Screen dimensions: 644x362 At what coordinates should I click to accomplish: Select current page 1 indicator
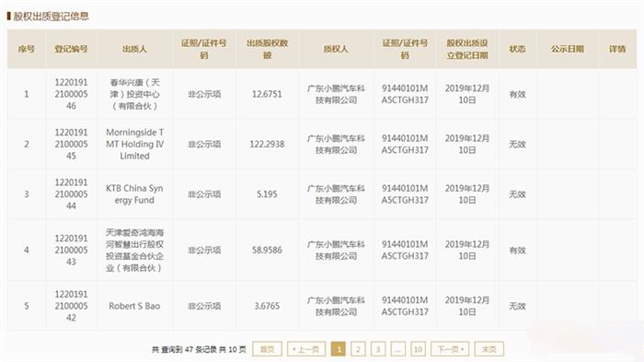pos(339,349)
